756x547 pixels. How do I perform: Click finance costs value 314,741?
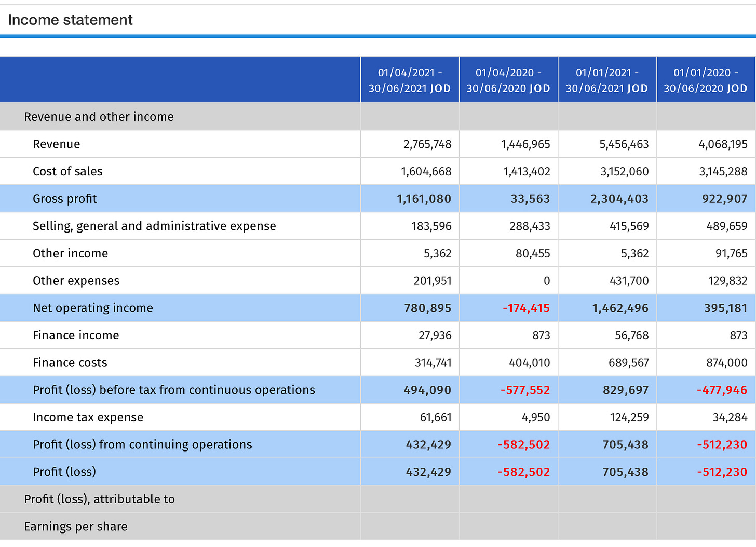(433, 363)
